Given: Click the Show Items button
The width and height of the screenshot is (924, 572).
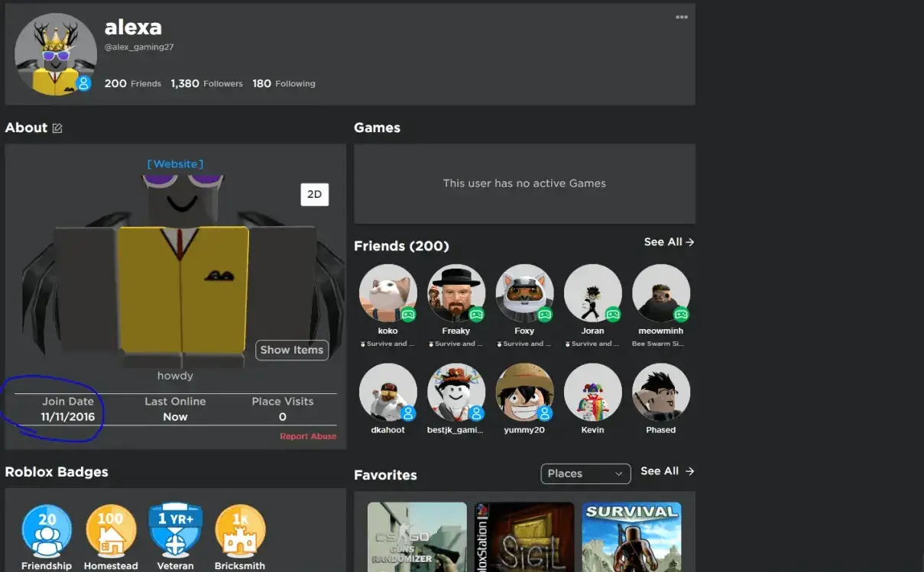Looking at the screenshot, I should 292,350.
